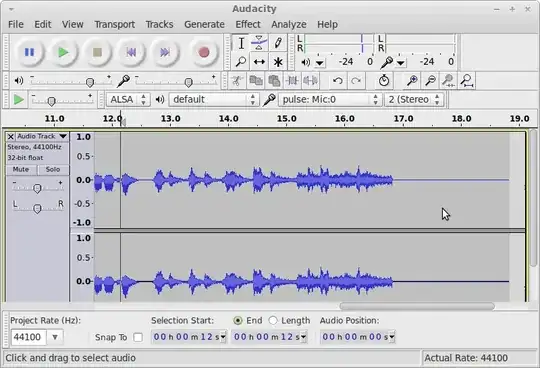Select the Zoom magnifier tool

pyautogui.click(x=241, y=62)
